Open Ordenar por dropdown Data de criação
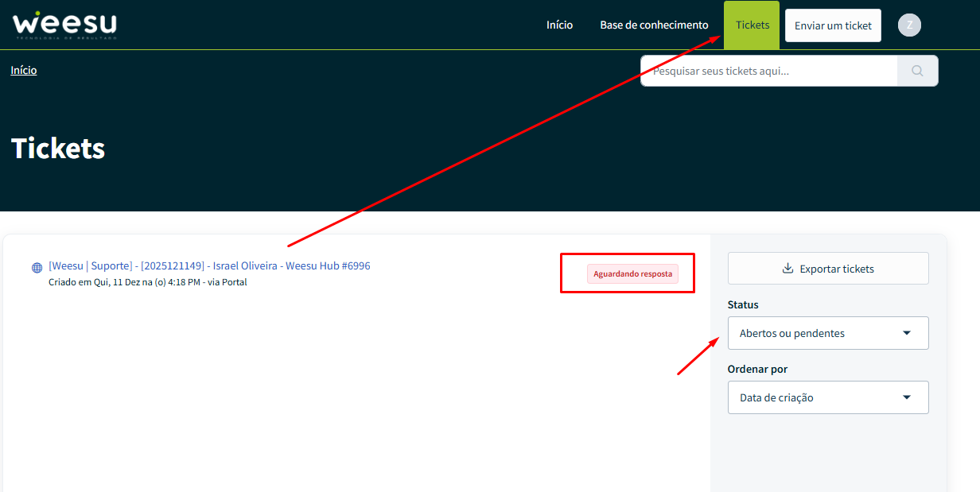Image resolution: width=980 pixels, height=492 pixels. [828, 397]
